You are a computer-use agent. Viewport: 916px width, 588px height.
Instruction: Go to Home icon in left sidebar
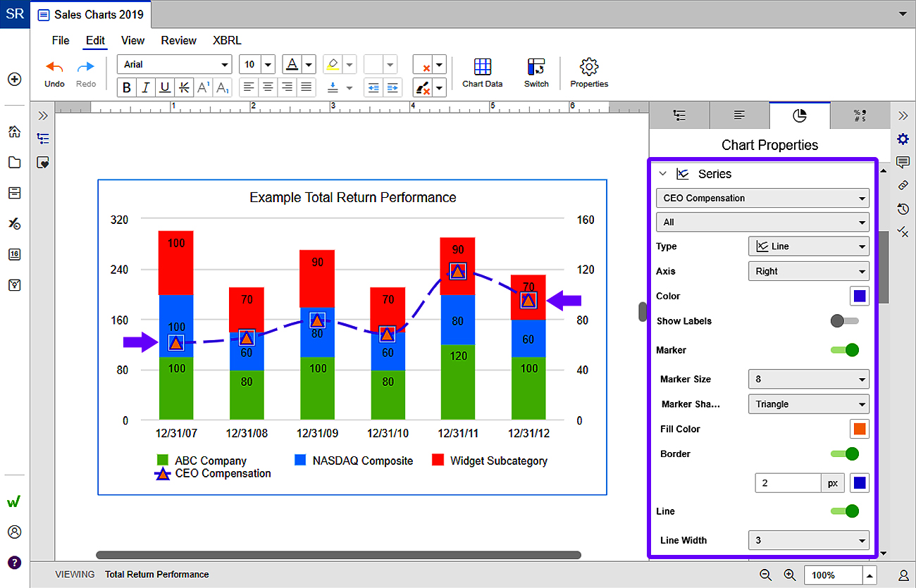click(x=14, y=132)
